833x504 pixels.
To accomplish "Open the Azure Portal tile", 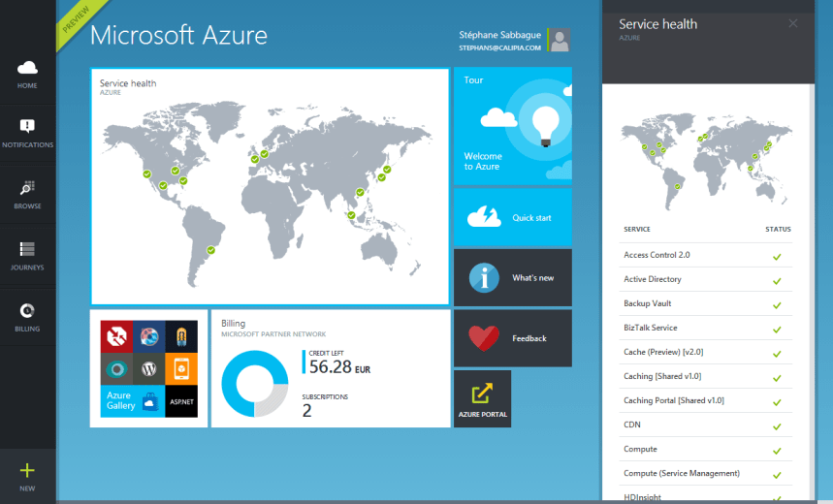I will coord(482,399).
